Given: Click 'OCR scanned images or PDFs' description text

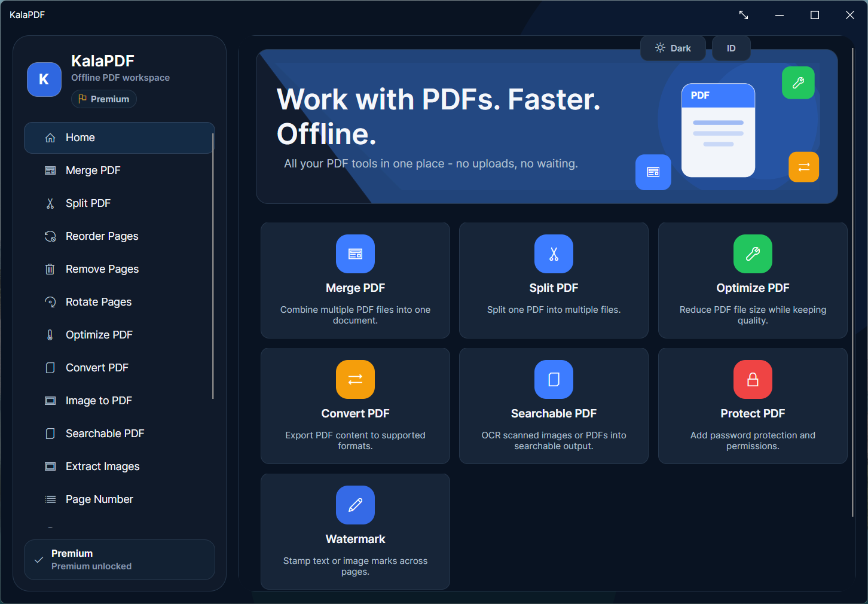Looking at the screenshot, I should [554, 441].
